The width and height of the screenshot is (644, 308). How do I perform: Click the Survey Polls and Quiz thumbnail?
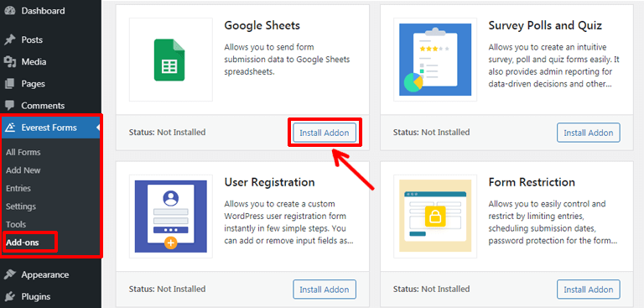(435, 60)
